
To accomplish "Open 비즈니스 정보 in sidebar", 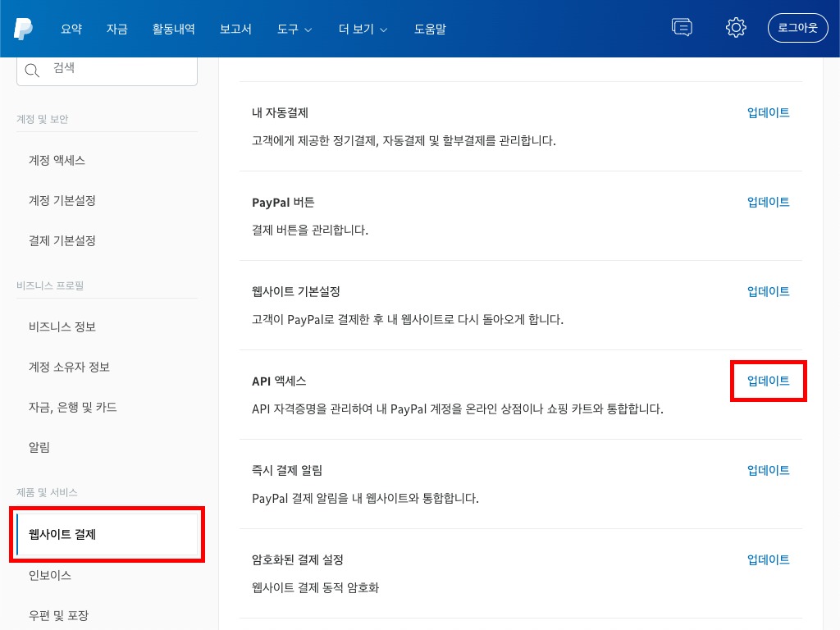I will pyautogui.click(x=62, y=326).
